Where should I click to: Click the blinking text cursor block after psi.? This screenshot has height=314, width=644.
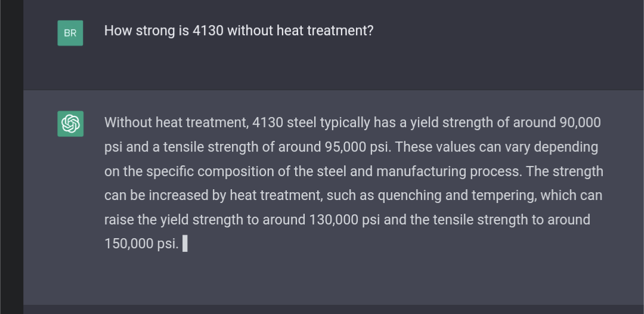(x=185, y=244)
